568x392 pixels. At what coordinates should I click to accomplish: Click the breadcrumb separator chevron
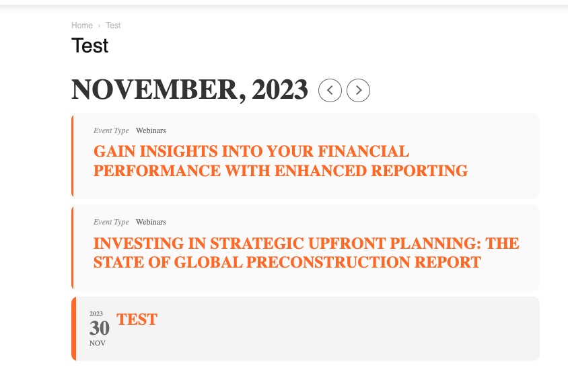click(99, 26)
